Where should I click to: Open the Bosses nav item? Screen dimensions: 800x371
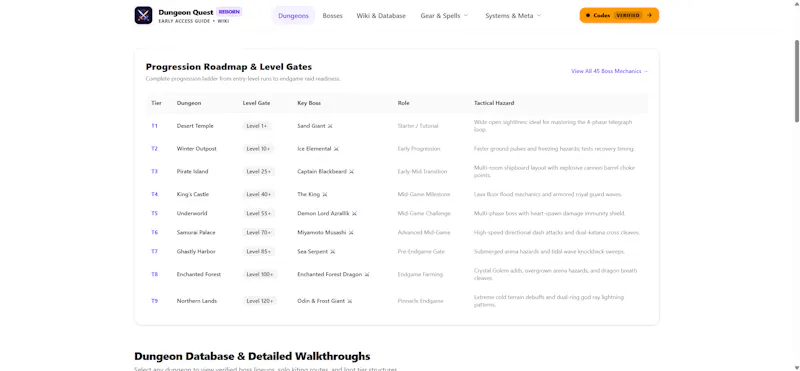[x=333, y=16]
